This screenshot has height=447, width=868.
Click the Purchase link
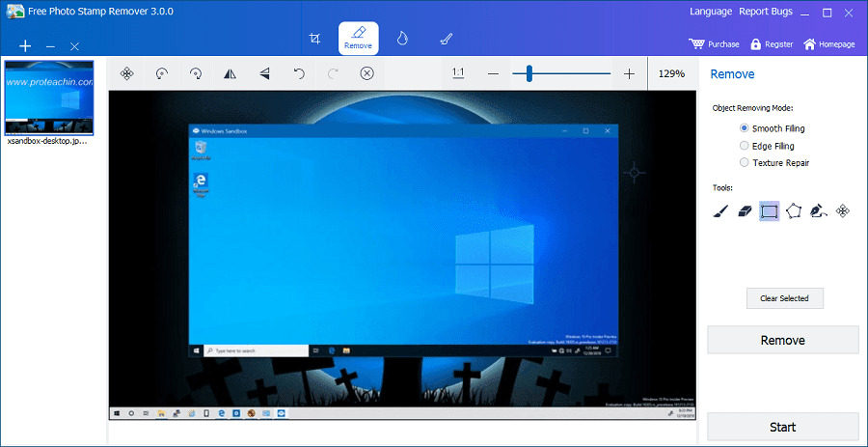coord(714,44)
